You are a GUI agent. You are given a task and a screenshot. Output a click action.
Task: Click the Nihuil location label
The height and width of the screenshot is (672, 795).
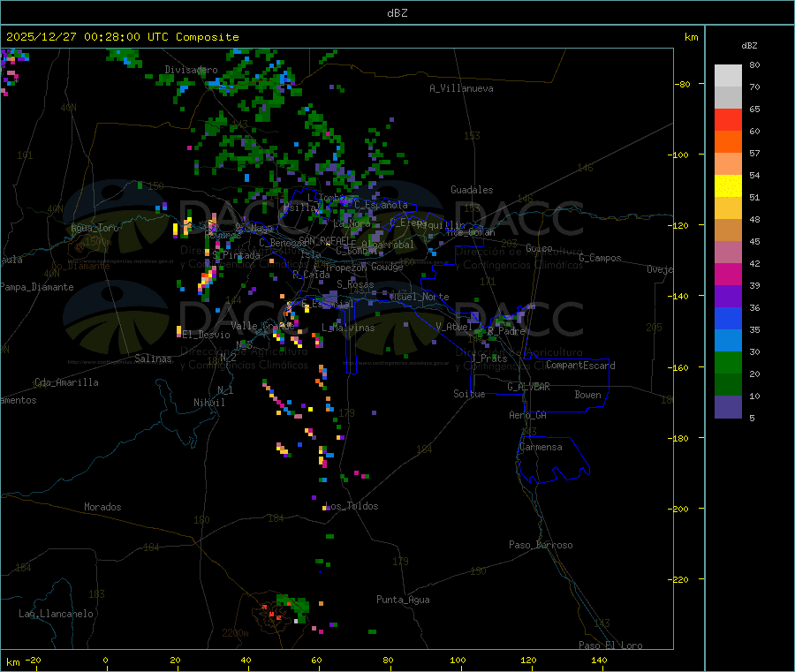click(208, 403)
